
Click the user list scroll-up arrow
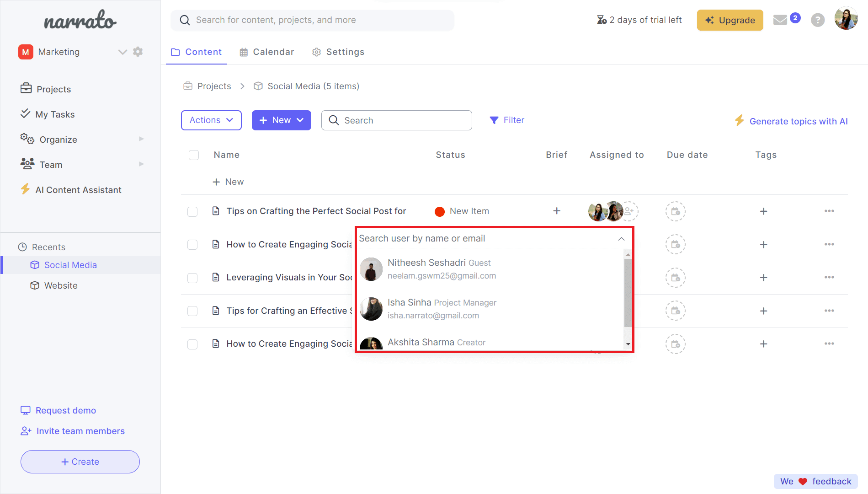point(628,254)
